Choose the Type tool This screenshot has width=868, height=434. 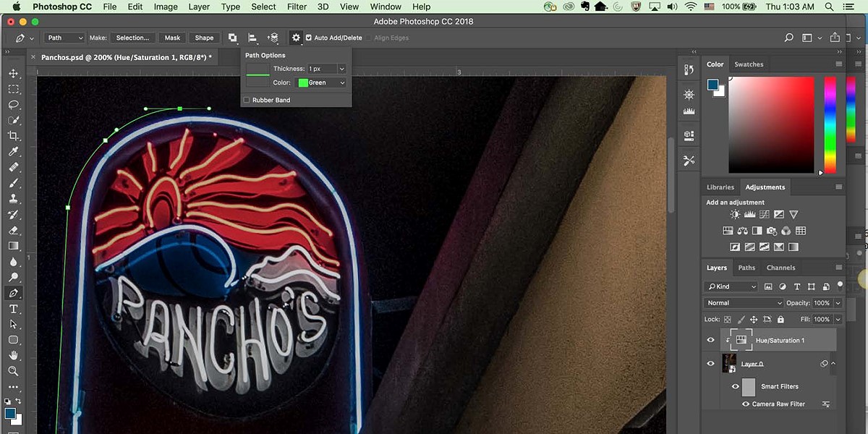[13, 309]
